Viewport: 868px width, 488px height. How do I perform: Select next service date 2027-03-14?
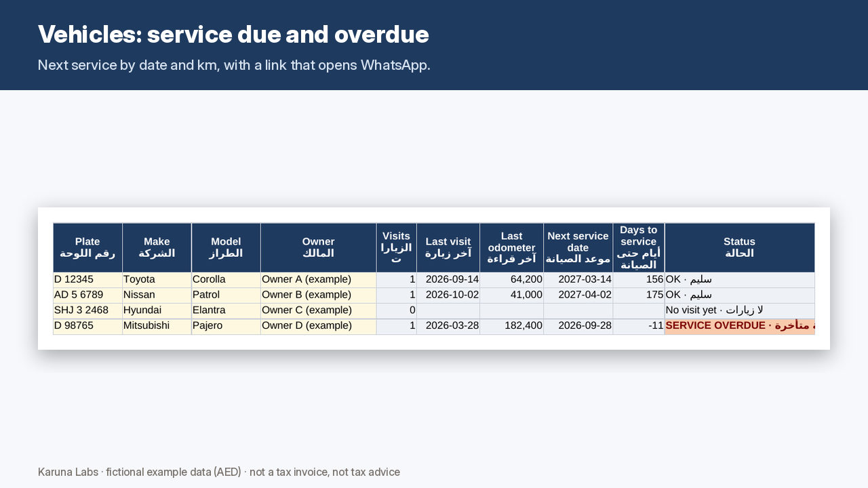coord(578,280)
